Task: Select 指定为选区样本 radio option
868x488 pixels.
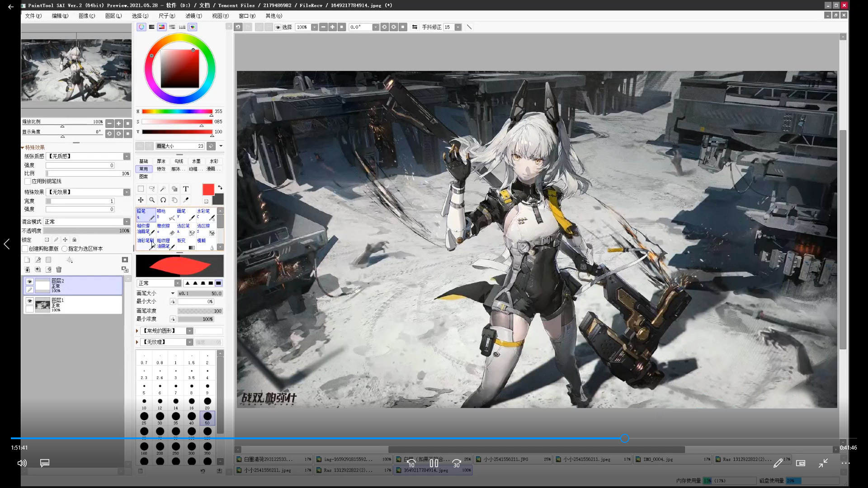Action: pyautogui.click(x=65, y=249)
